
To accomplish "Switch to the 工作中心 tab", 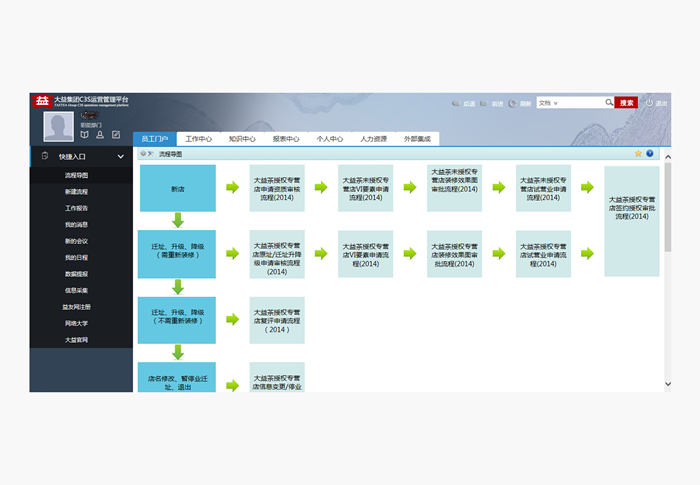I will 199,139.
